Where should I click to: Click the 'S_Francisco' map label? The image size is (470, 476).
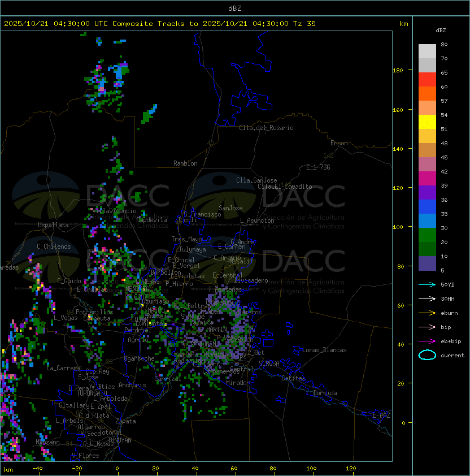click(x=202, y=214)
